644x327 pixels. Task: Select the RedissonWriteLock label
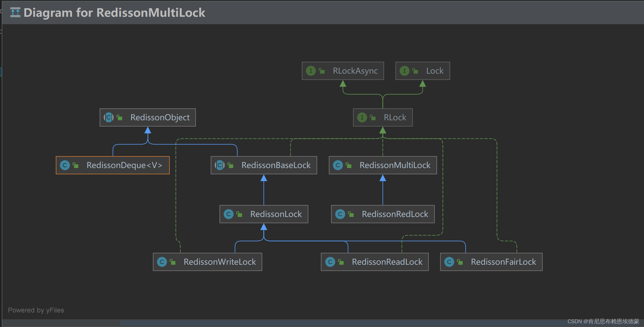tap(220, 262)
